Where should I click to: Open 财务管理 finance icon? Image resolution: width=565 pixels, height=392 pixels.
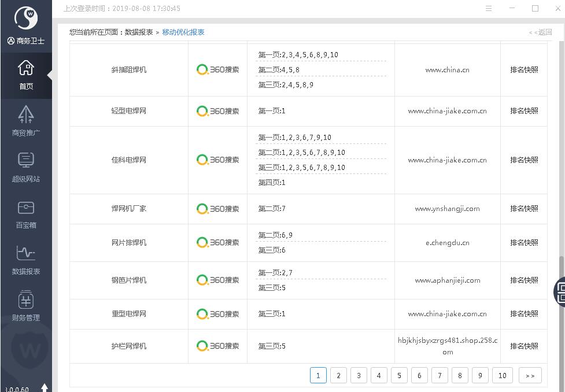(x=26, y=306)
